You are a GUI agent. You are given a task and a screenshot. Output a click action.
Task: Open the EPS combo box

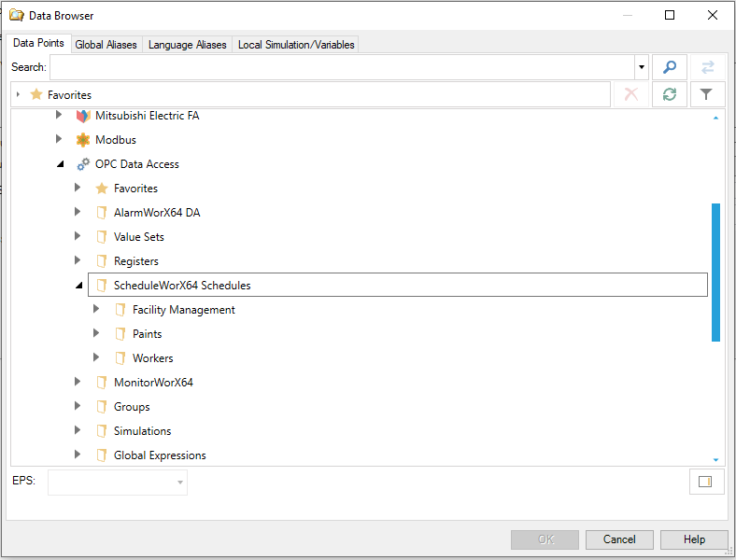click(118, 483)
